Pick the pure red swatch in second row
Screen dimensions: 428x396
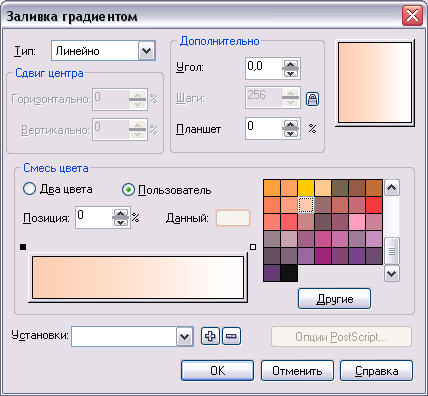pyautogui.click(x=374, y=205)
